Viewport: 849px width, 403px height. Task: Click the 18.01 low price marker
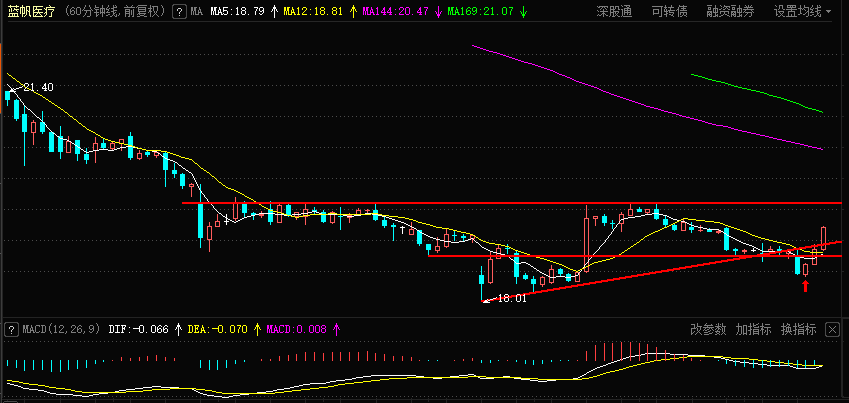[x=512, y=298]
